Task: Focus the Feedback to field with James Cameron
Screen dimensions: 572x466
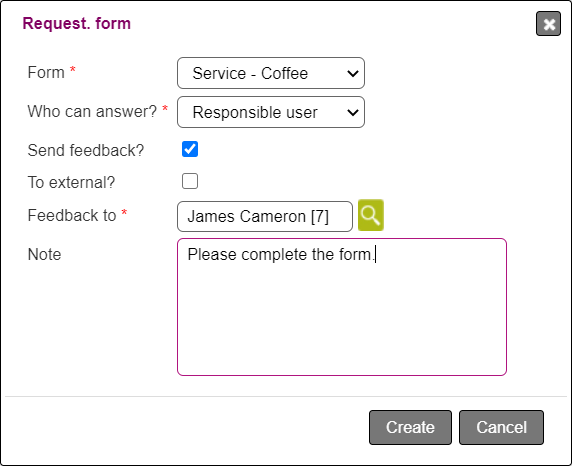Action: [265, 216]
